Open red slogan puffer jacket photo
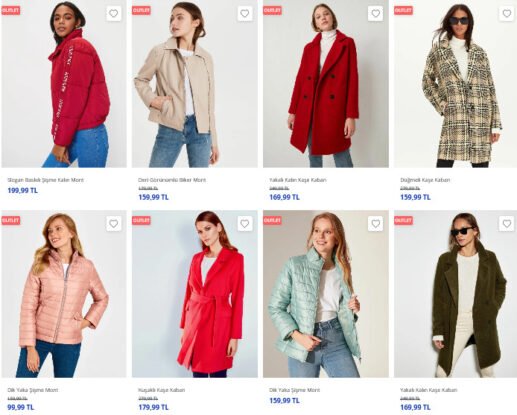 (64, 84)
